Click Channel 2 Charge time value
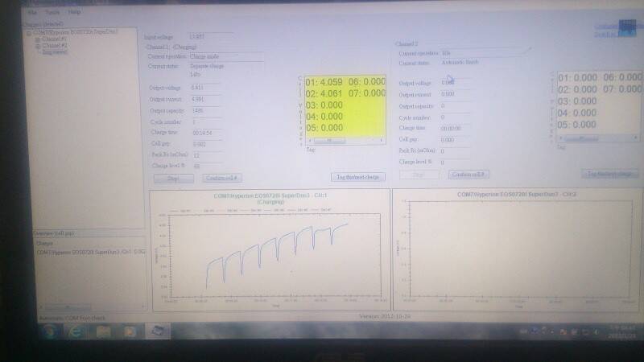The width and height of the screenshot is (644, 362). pos(455,129)
